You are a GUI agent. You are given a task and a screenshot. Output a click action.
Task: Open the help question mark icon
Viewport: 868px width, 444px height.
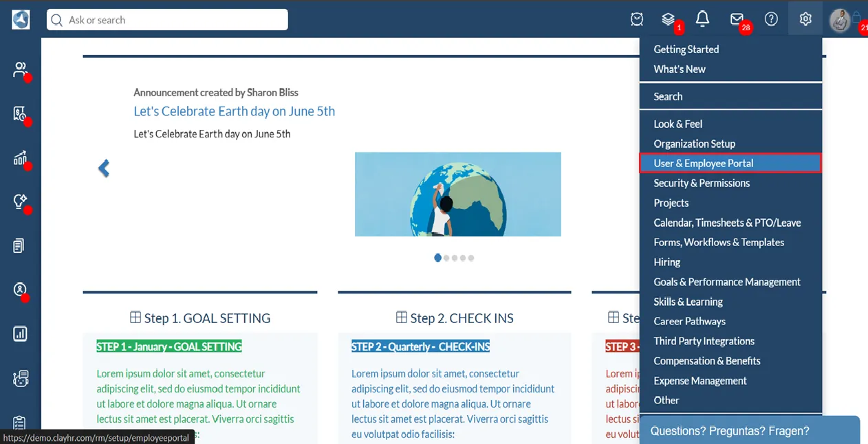click(771, 19)
